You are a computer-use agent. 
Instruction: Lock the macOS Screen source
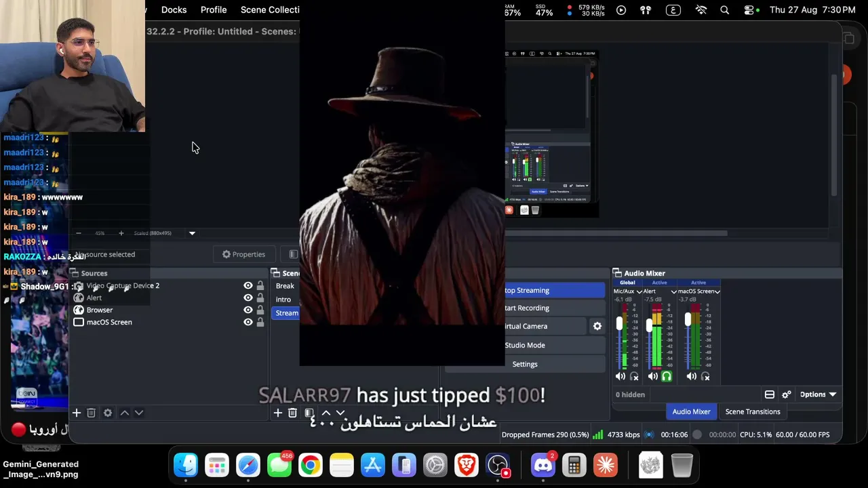[x=260, y=323]
